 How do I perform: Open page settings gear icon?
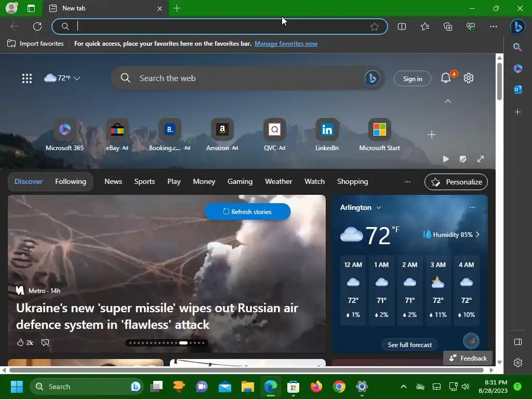click(469, 78)
